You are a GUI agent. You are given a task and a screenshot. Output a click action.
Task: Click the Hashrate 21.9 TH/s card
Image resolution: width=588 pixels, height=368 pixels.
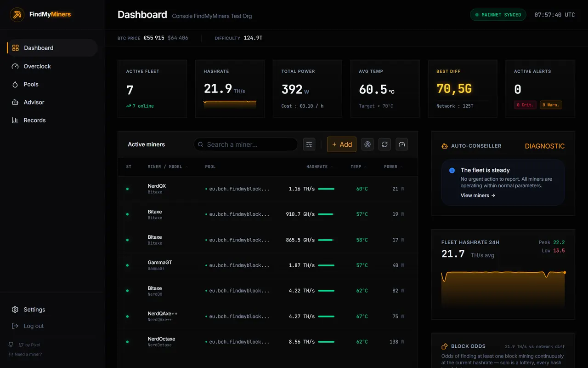(x=230, y=89)
